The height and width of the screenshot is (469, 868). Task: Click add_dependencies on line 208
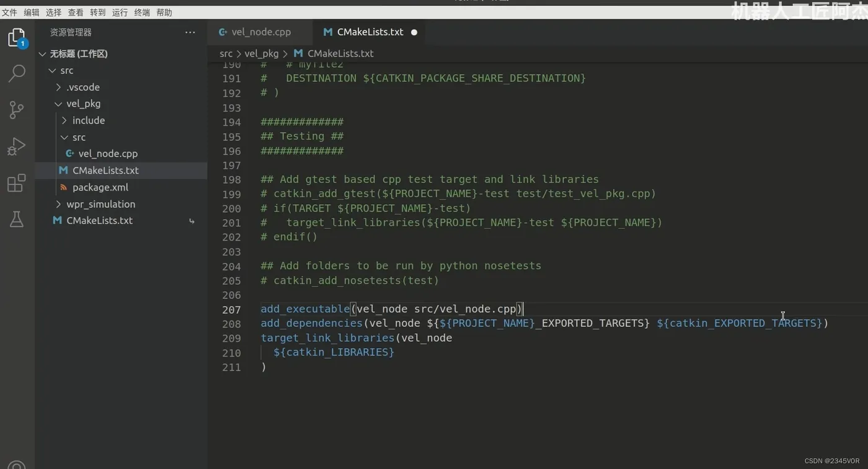click(311, 323)
